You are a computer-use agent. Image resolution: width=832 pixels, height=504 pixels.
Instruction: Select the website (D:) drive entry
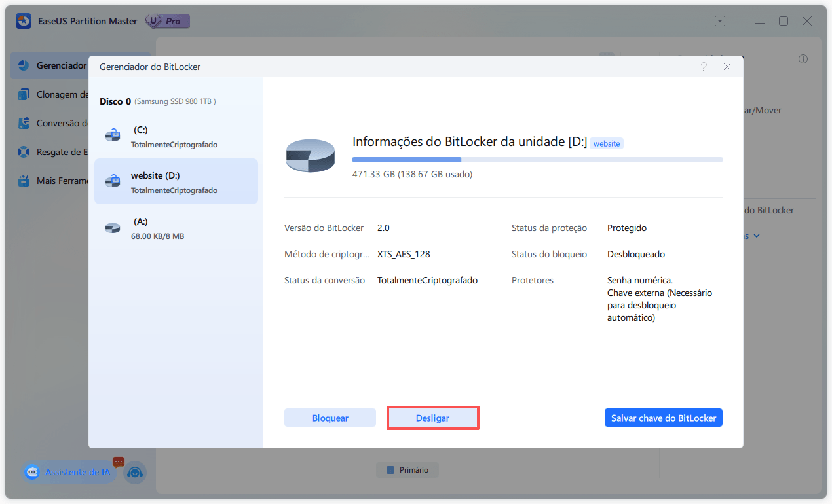[x=176, y=181]
